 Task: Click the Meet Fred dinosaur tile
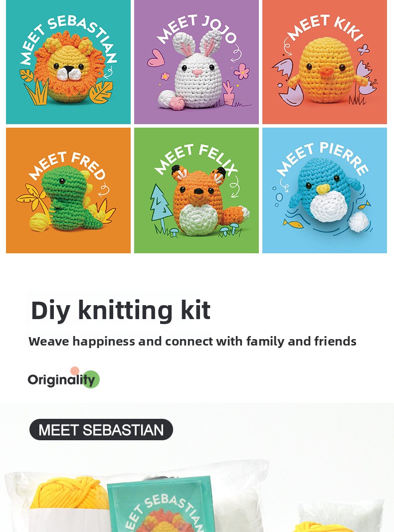point(68,190)
